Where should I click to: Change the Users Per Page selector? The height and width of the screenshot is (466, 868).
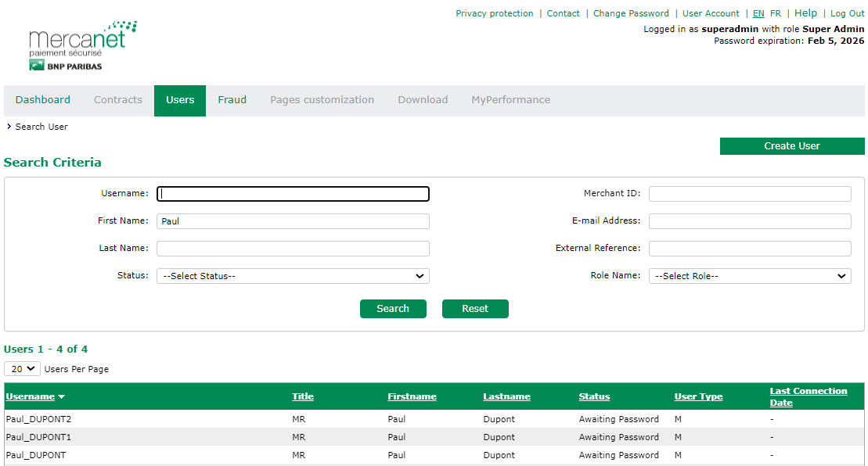[22, 369]
